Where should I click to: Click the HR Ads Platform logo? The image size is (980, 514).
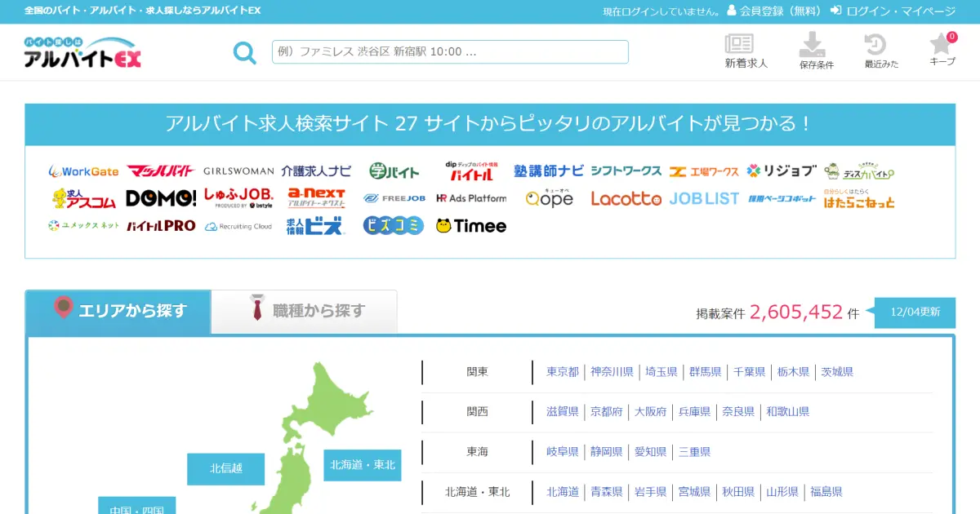coord(471,198)
